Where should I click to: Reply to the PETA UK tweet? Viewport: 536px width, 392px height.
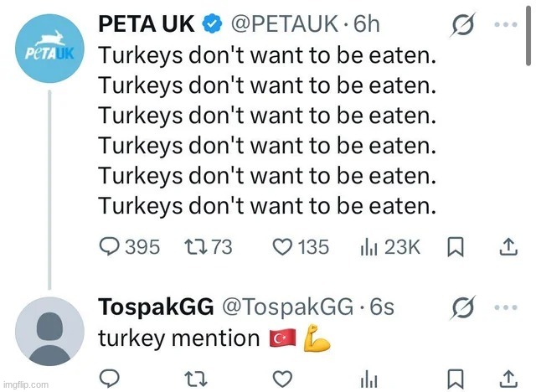pos(111,247)
